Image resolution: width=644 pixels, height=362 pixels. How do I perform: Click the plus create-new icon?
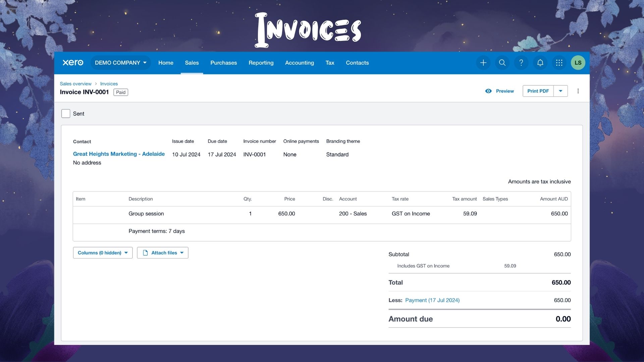(x=483, y=63)
